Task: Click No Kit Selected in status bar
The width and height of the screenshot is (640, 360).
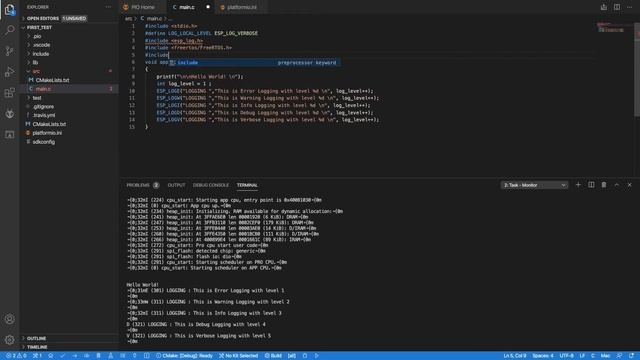Action: (238, 356)
